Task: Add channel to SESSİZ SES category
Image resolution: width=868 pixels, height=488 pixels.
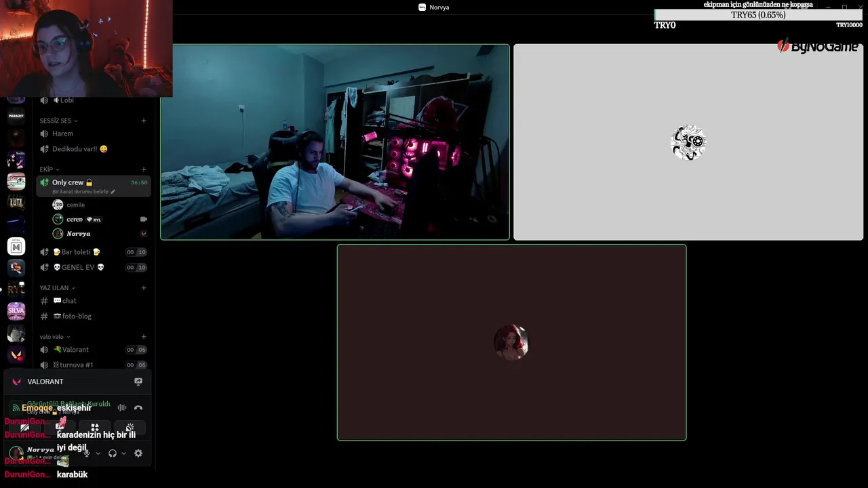Action: [x=144, y=121]
